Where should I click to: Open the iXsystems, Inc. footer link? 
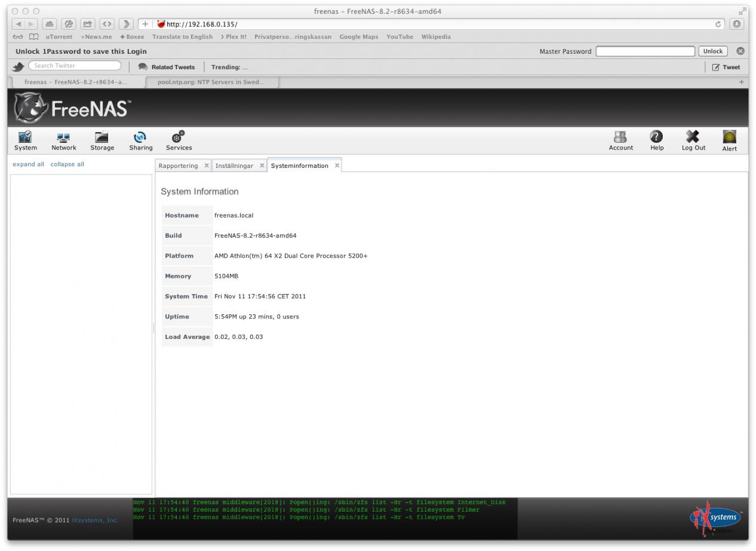[95, 520]
